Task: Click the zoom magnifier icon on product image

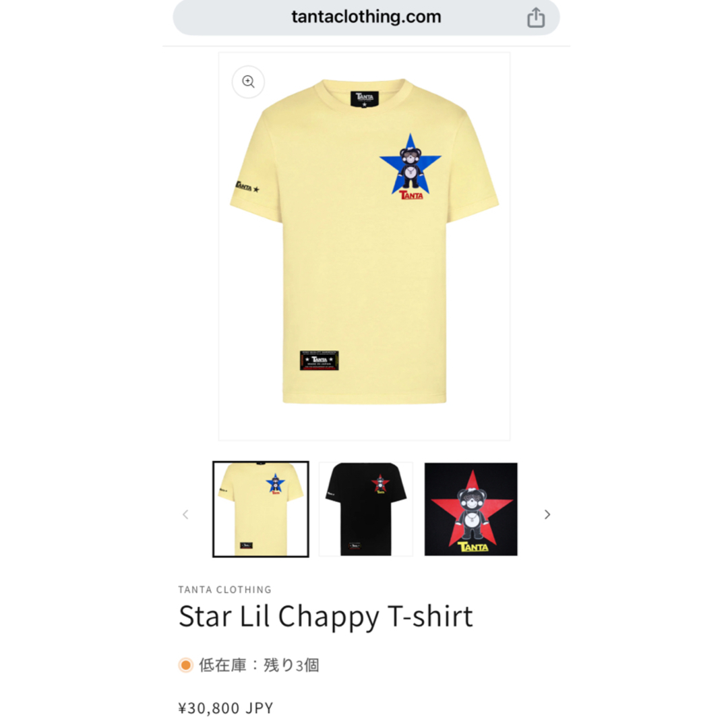Action: point(248,82)
